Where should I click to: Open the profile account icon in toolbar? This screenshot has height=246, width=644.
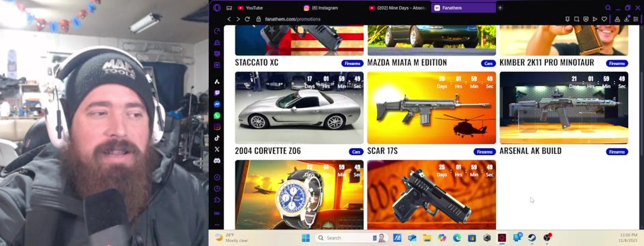(x=617, y=19)
